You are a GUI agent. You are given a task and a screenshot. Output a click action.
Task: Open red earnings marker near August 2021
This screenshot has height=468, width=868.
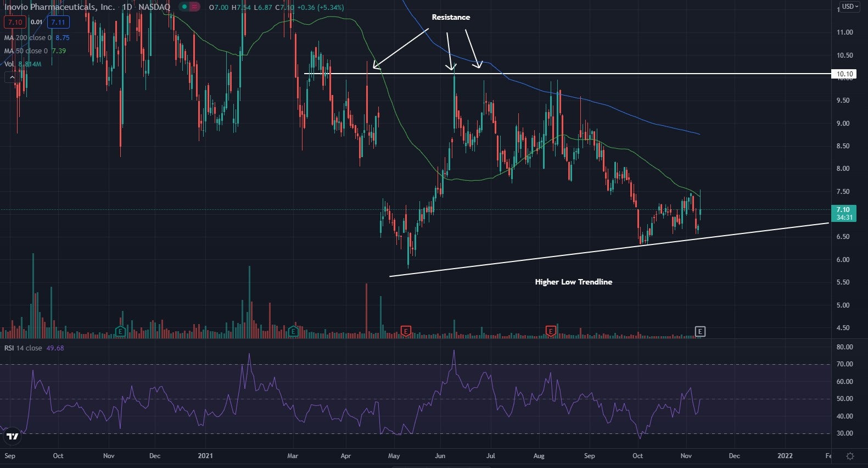point(551,331)
